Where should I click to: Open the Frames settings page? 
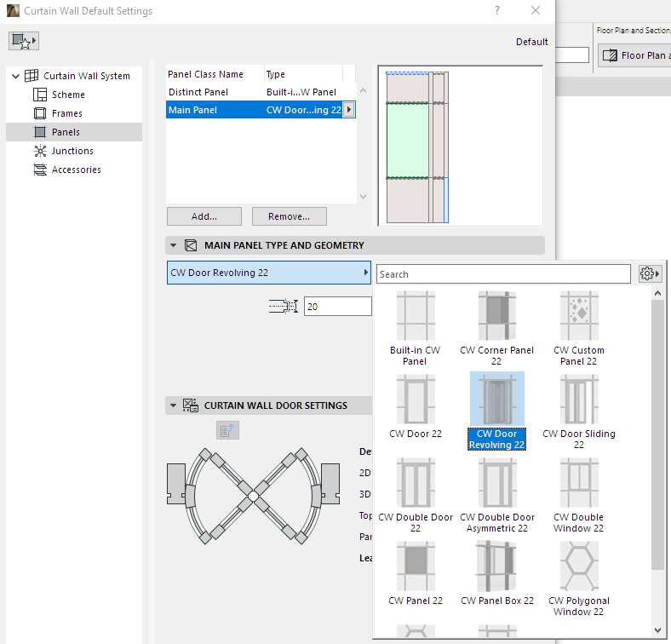click(x=67, y=113)
